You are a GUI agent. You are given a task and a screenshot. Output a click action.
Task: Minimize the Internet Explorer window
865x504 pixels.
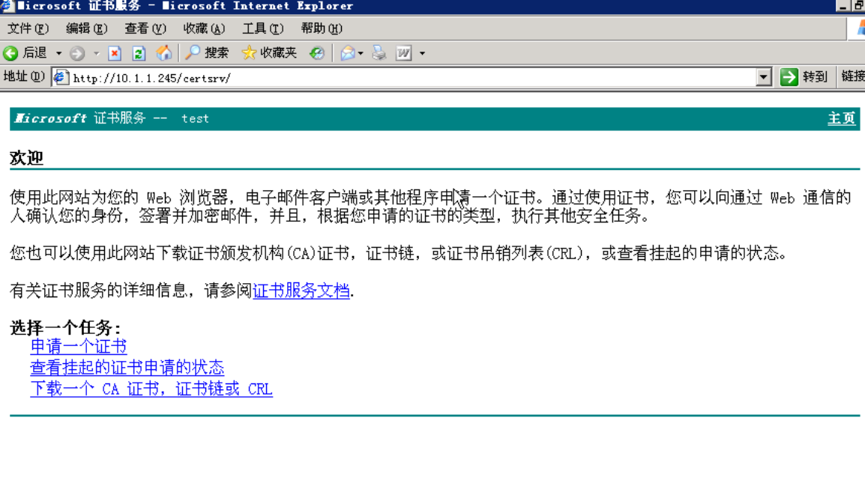[843, 6]
